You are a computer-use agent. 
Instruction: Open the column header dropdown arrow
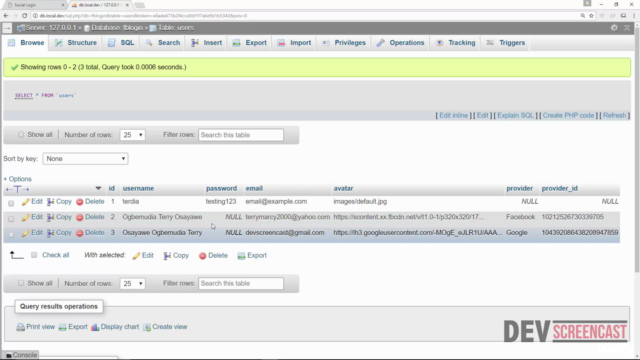click(x=98, y=188)
